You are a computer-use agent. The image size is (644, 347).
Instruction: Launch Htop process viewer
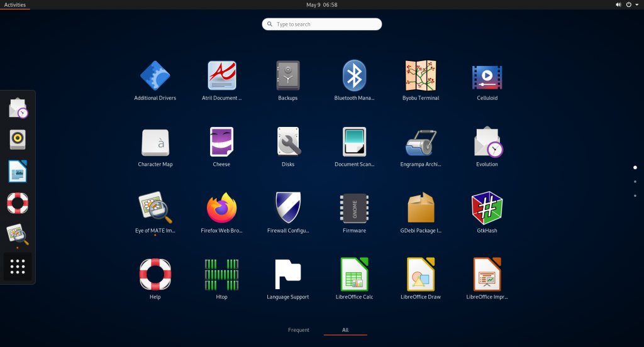(x=221, y=279)
